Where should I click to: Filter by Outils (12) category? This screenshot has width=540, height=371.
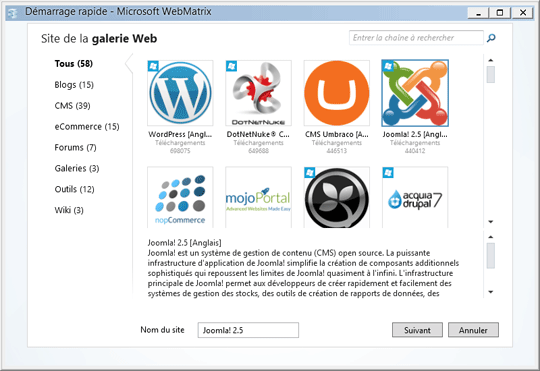(74, 189)
